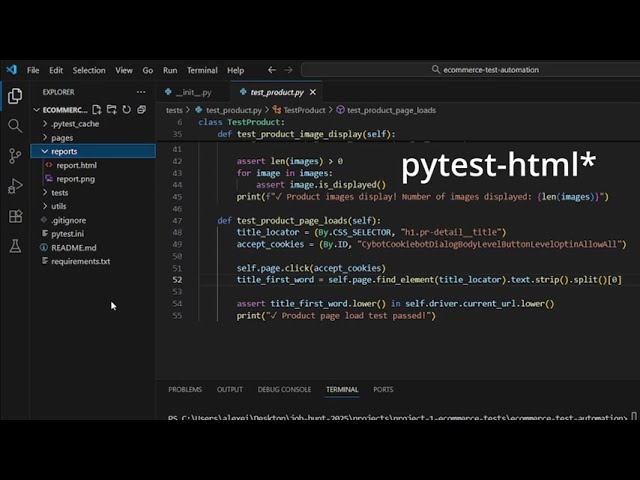640x480 pixels.
Task: Open the Go menu
Action: pyautogui.click(x=148, y=70)
